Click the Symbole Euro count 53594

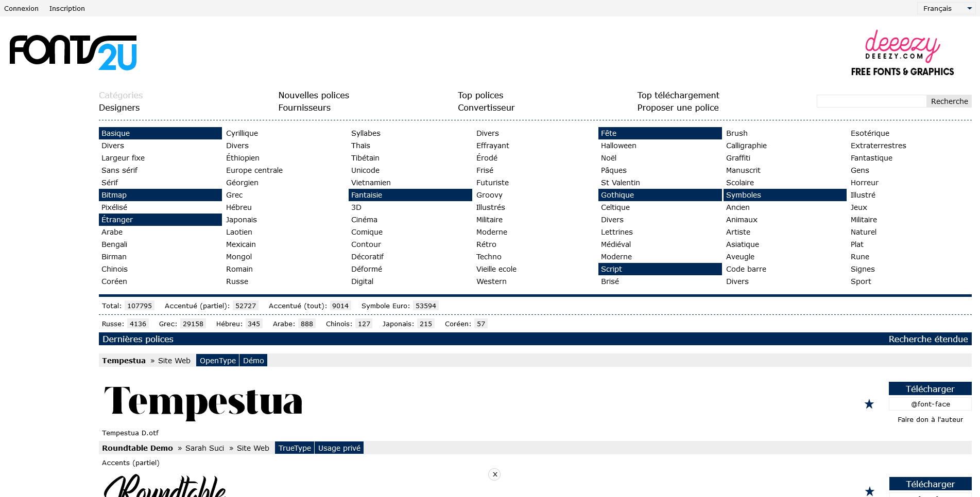tap(426, 306)
